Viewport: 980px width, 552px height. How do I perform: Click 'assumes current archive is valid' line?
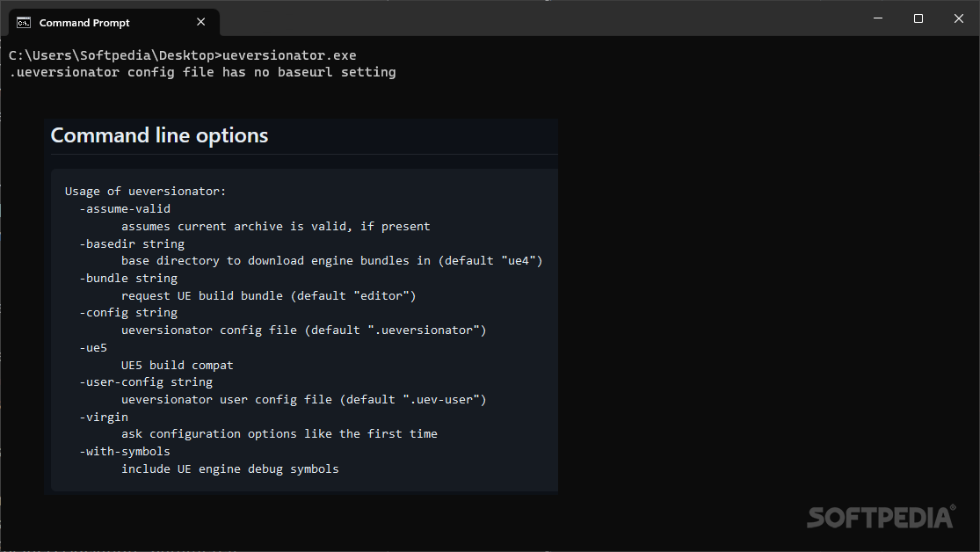pyautogui.click(x=276, y=226)
